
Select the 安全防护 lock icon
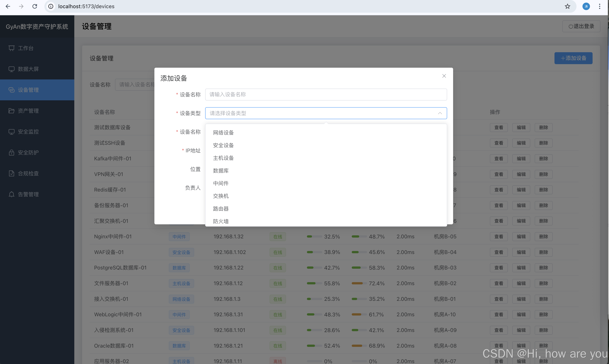coord(12,153)
